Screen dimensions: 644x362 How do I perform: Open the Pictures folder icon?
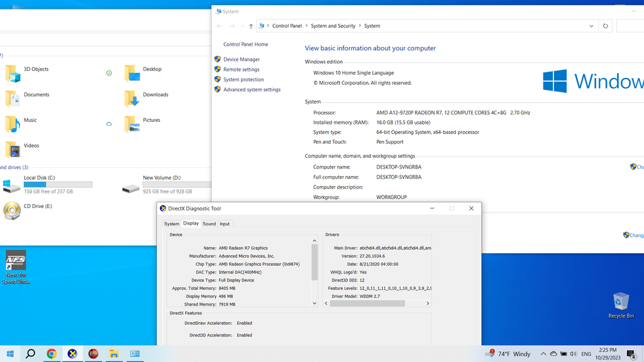132,124
